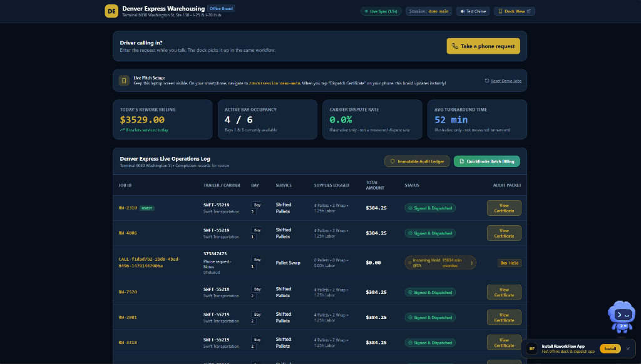Image resolution: width=641 pixels, height=364 pixels.
Task: Click the JOB ID column header
Action: point(125,186)
